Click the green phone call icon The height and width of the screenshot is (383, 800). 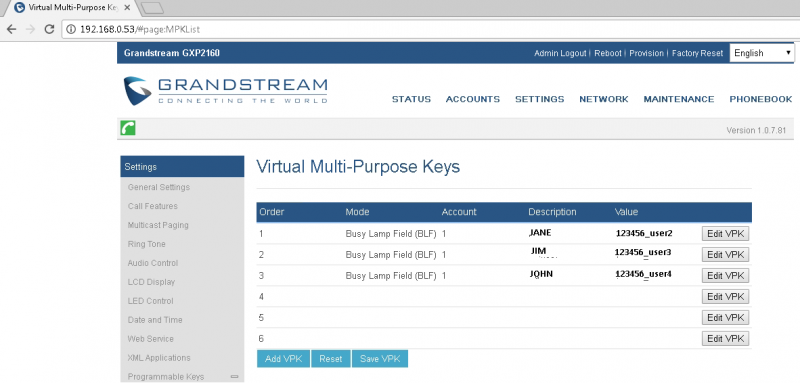[128, 128]
